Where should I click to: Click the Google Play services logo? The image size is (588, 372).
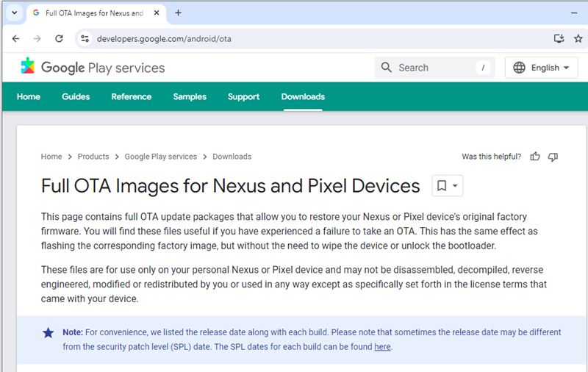point(93,68)
